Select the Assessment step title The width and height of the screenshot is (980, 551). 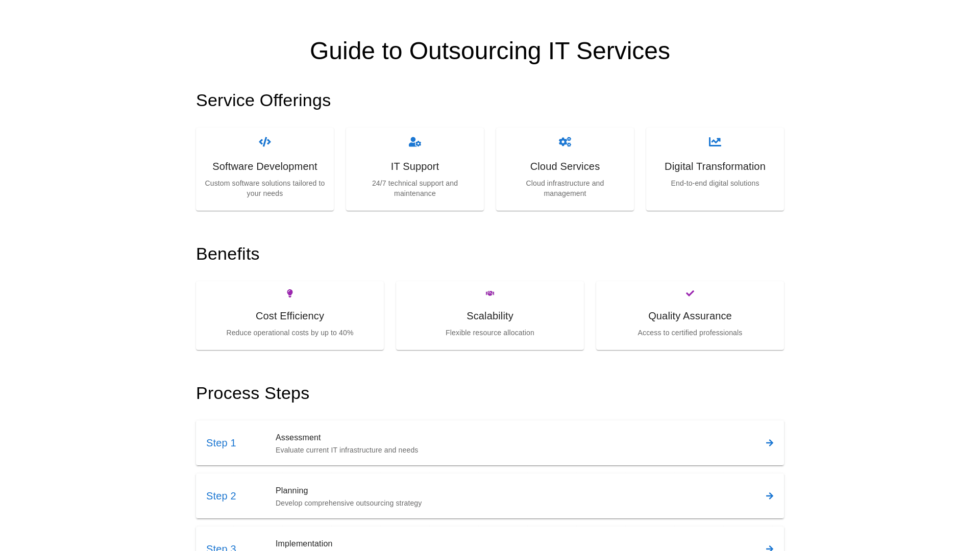coord(298,438)
